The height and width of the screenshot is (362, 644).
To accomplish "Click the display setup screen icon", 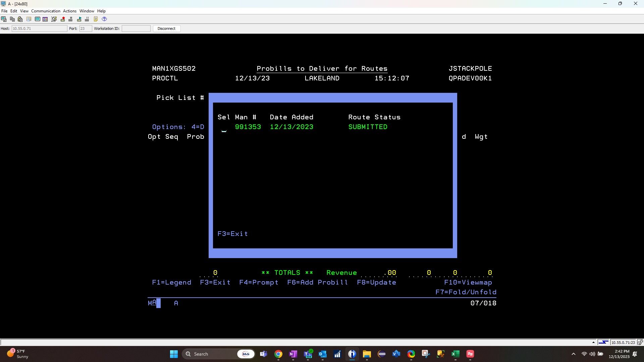I will 37,19.
